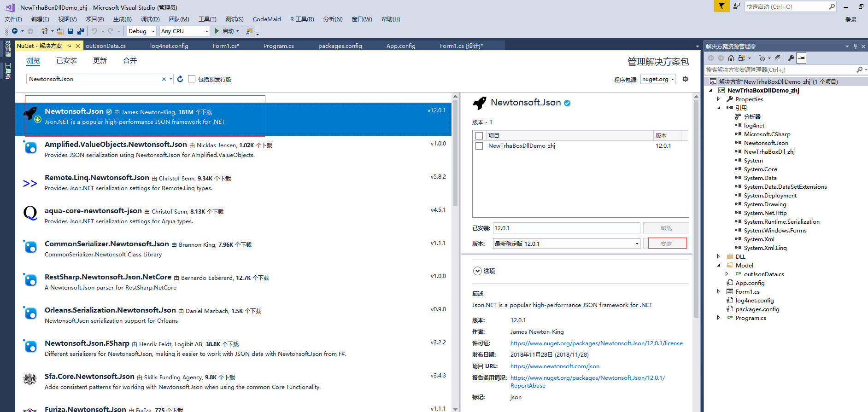The height and width of the screenshot is (412, 868).
Task: Refresh the NuGet package search results
Action: 180,79
